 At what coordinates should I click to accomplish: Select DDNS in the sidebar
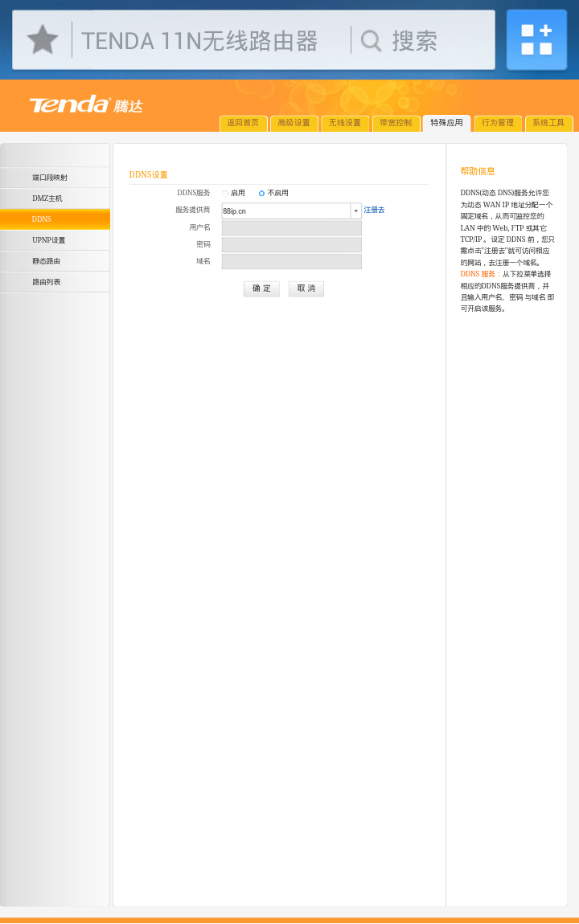pyautogui.click(x=55, y=219)
